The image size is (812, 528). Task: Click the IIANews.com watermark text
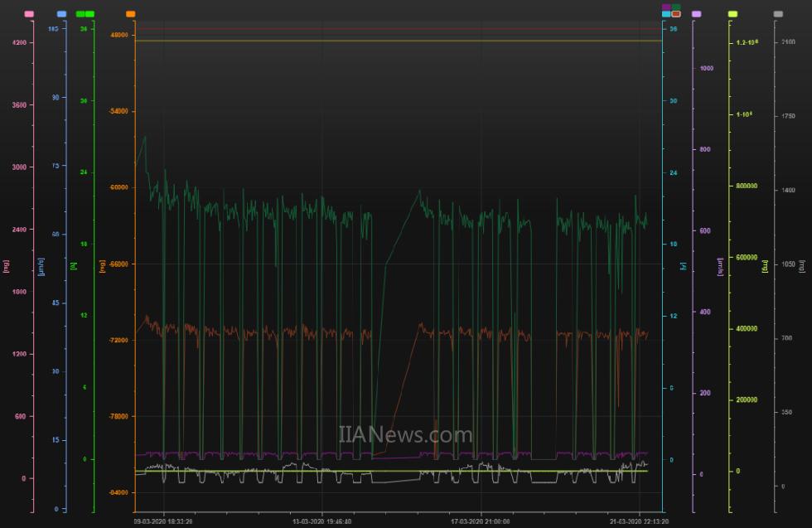click(x=406, y=434)
